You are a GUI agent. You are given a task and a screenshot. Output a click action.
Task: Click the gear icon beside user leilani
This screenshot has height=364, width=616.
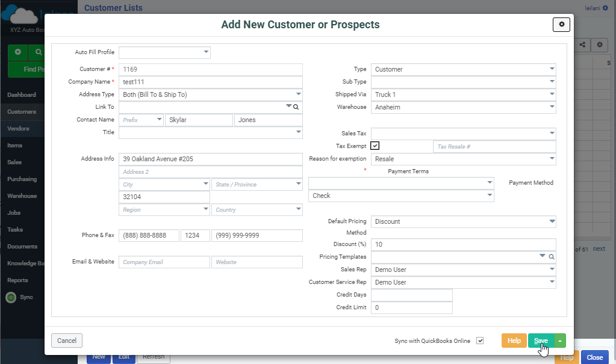point(605,8)
